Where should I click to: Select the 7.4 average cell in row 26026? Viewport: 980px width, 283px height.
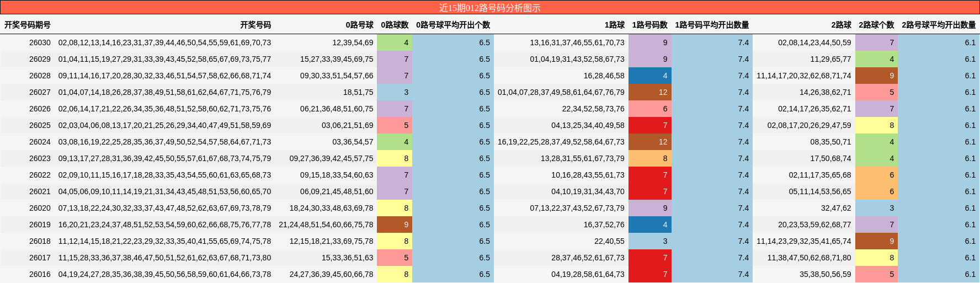coord(712,109)
